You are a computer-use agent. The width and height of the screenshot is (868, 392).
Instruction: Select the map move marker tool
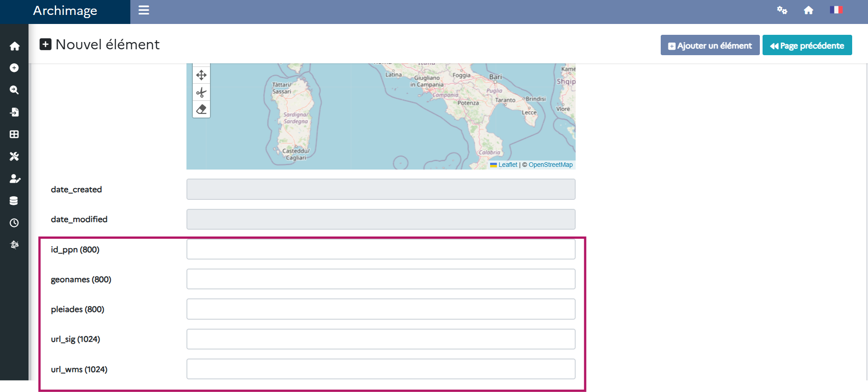[x=201, y=75]
